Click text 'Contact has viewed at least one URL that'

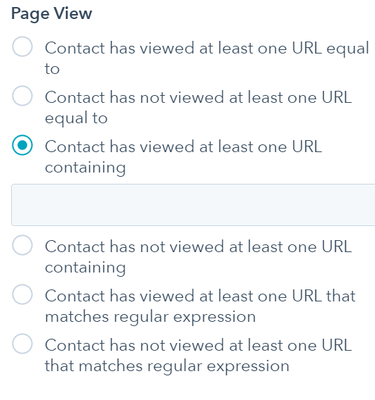tap(200, 296)
